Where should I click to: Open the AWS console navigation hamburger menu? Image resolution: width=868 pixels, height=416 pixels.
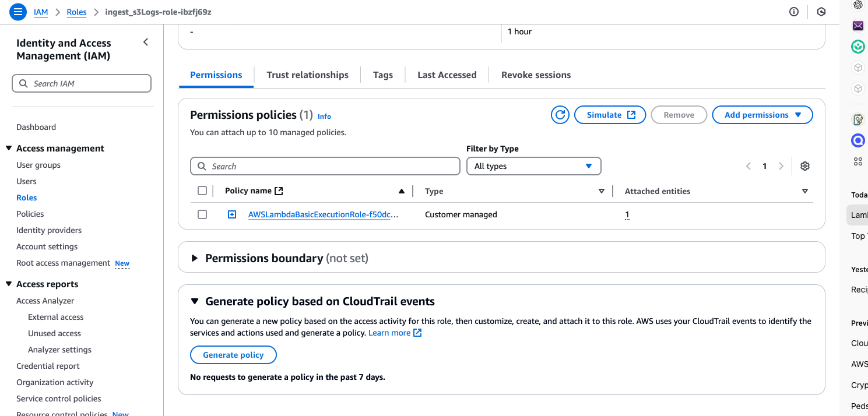(x=18, y=12)
